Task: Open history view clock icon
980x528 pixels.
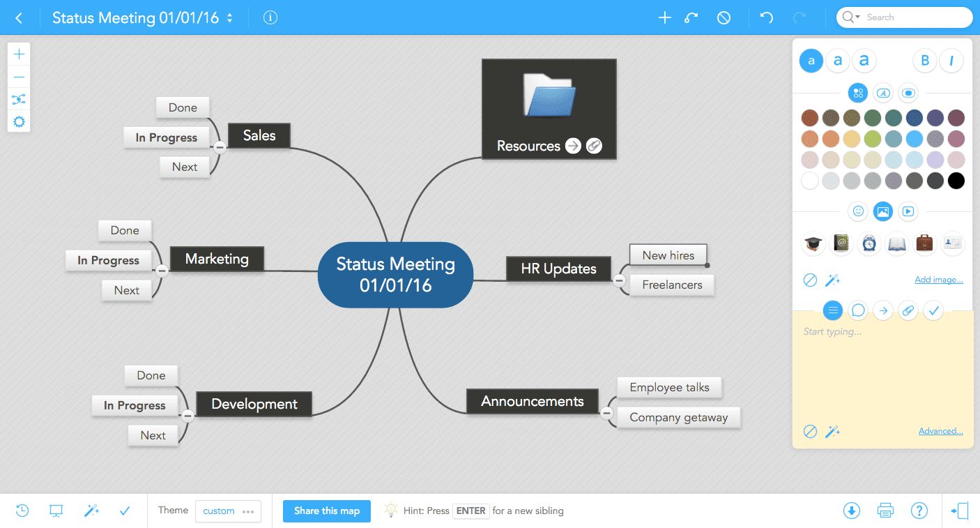Action: click(x=22, y=511)
